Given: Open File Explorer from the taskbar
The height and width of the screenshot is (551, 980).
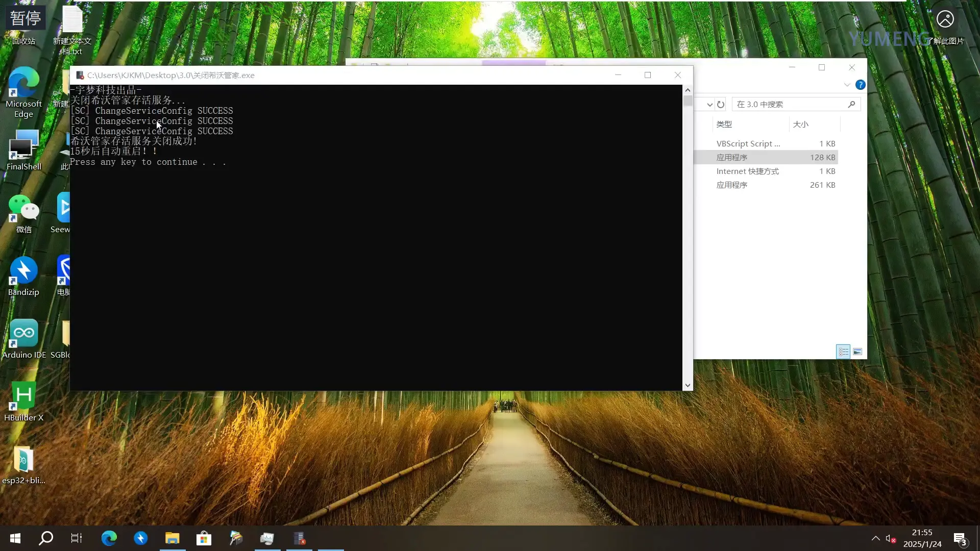Looking at the screenshot, I should pyautogui.click(x=173, y=538).
